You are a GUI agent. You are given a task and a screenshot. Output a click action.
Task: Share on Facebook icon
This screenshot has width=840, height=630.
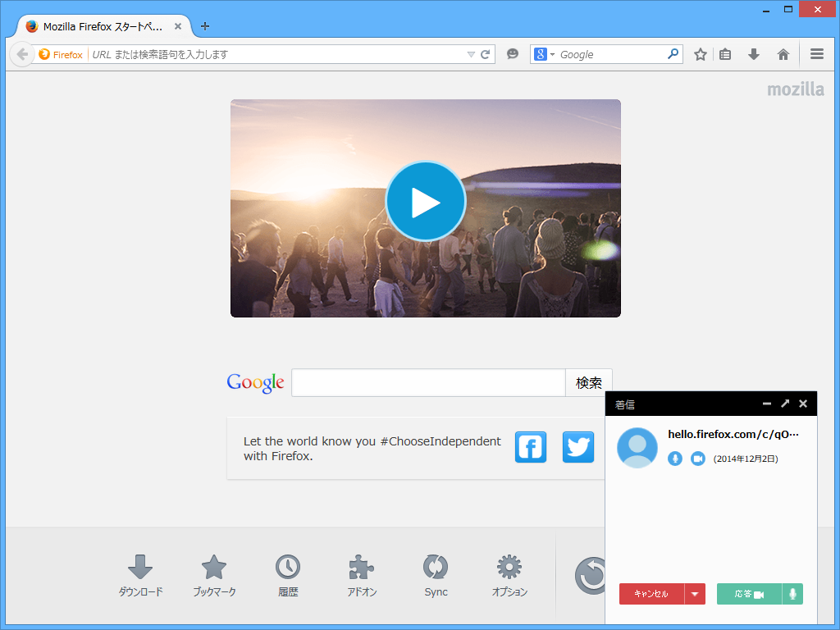(531, 447)
